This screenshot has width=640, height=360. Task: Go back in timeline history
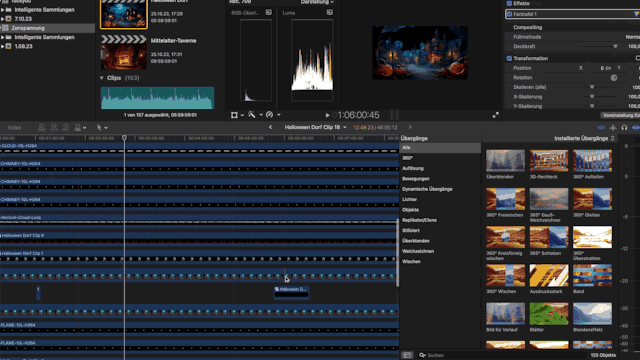pyautogui.click(x=270, y=127)
